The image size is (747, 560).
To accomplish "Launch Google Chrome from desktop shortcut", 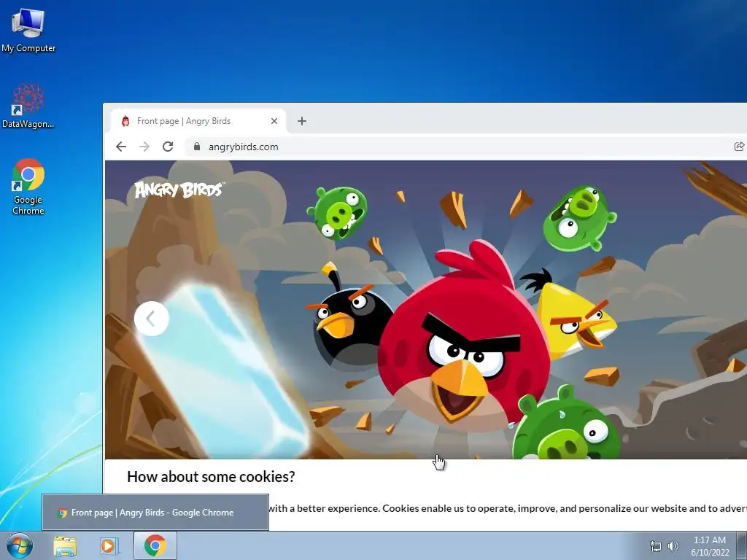I will click(x=28, y=187).
